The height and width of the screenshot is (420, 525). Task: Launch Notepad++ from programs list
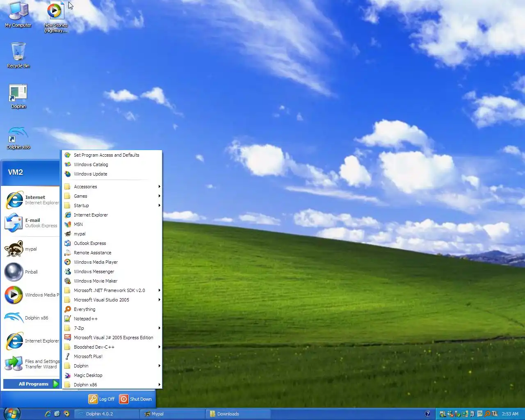tap(112, 319)
